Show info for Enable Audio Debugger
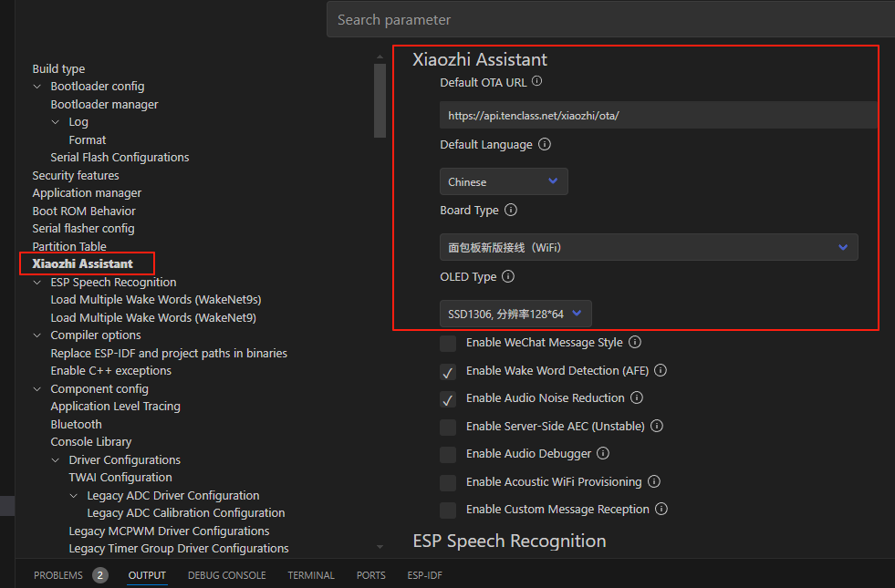895x588 pixels. coord(603,453)
